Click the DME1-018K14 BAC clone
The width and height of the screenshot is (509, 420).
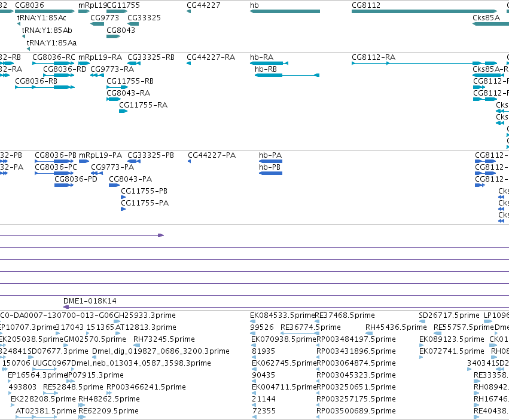(286, 307)
